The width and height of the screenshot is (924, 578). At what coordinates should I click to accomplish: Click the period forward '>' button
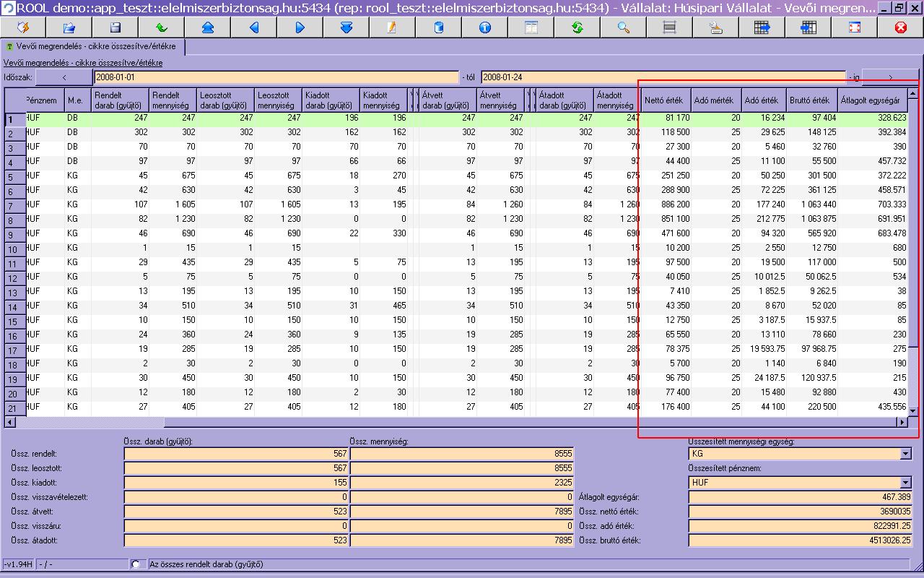891,77
